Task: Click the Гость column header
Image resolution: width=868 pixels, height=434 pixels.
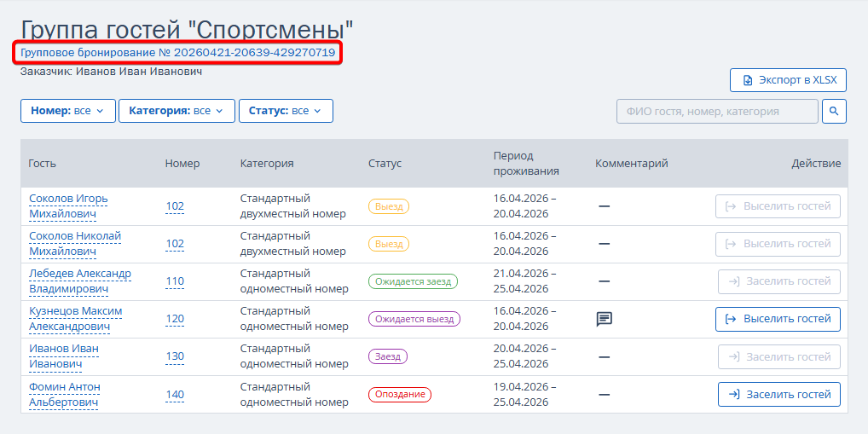Action: [42, 164]
